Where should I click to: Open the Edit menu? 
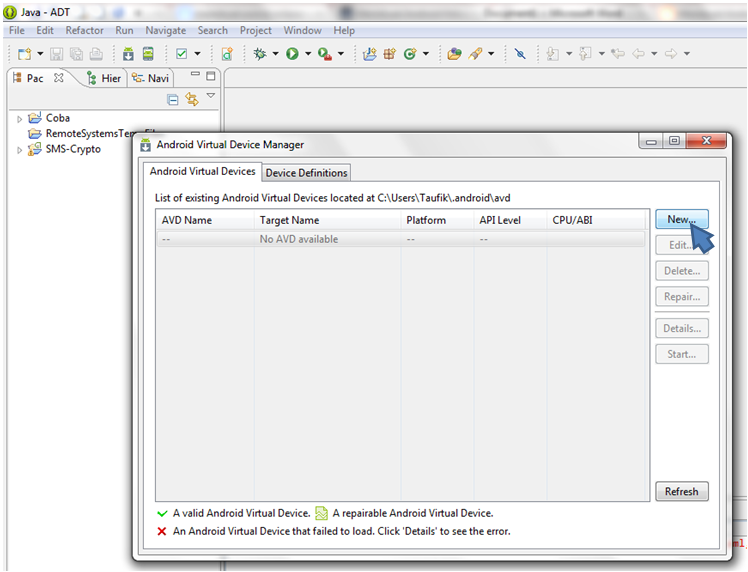tap(45, 31)
